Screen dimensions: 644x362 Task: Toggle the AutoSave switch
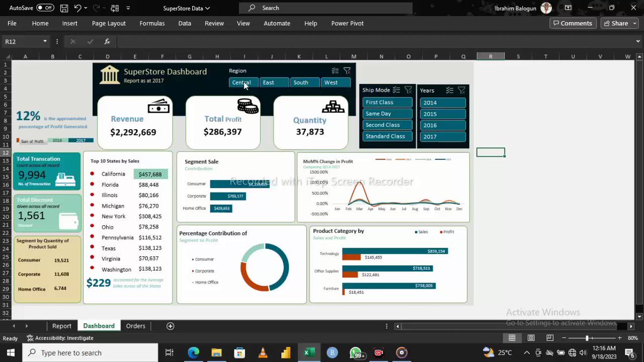(45, 8)
